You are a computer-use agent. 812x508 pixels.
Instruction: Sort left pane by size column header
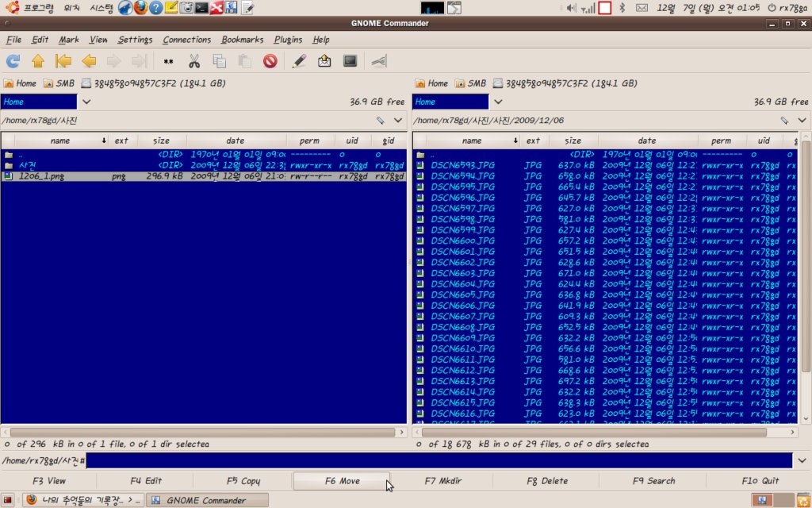tap(161, 140)
